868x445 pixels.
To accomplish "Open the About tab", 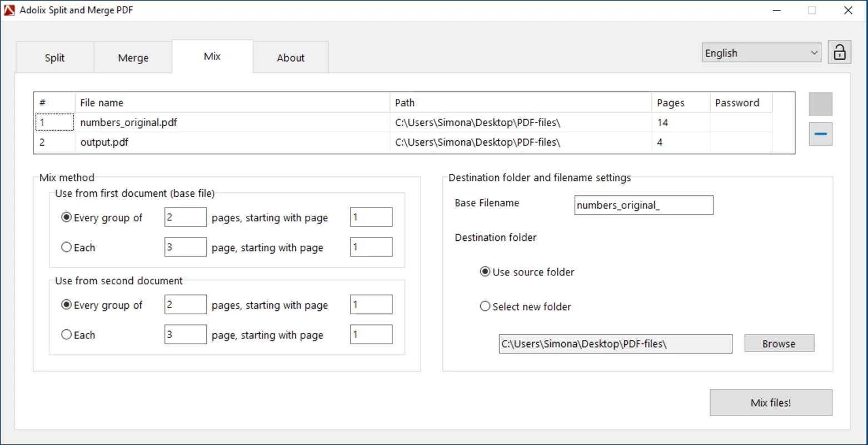I will [x=291, y=57].
